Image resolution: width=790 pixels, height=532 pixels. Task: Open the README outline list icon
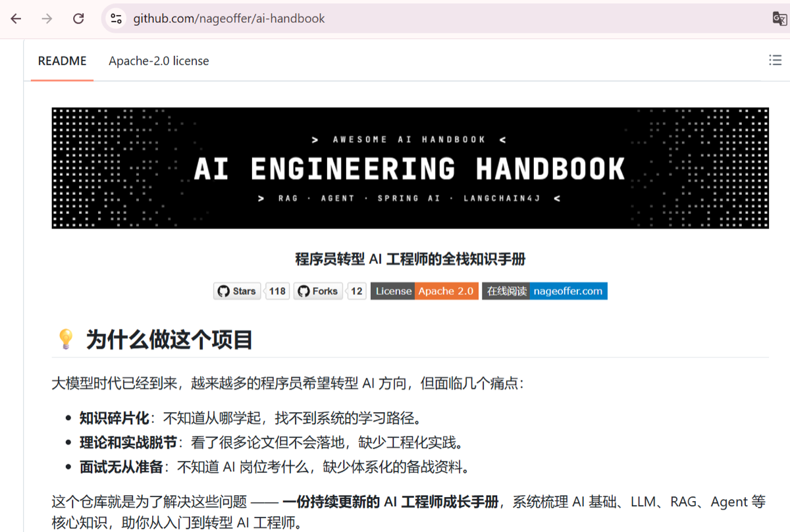point(775,61)
